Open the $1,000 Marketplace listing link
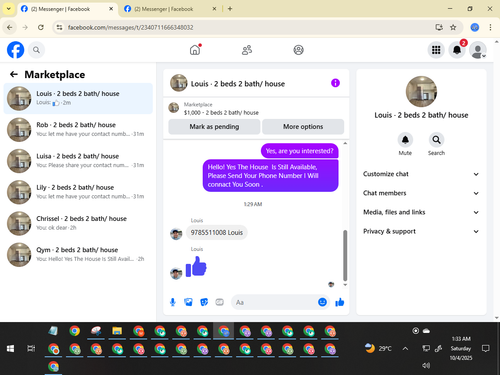The width and height of the screenshot is (500, 375). point(221,113)
